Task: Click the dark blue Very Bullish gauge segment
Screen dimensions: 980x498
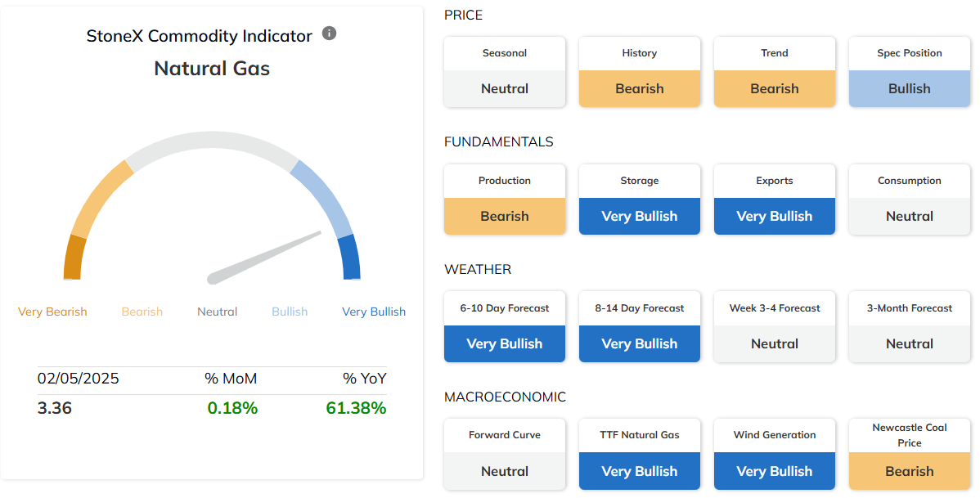Action: (x=350, y=258)
